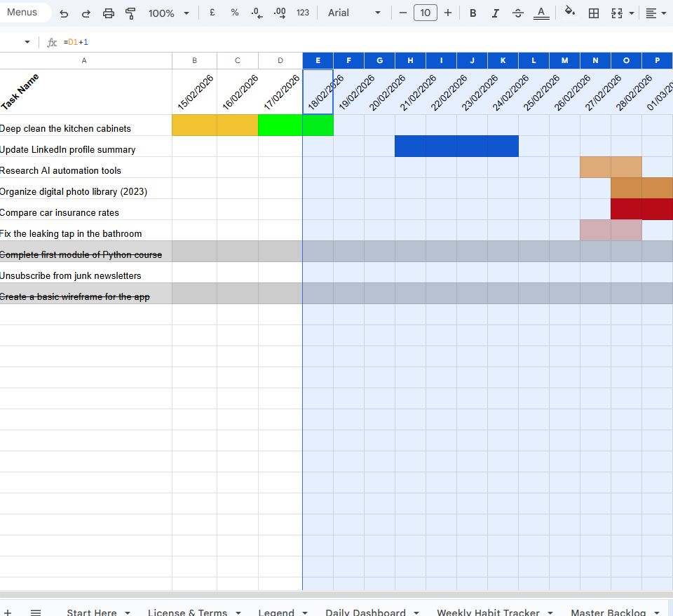The height and width of the screenshot is (616, 673).
Task: Print the spreadsheet
Action: (x=109, y=13)
